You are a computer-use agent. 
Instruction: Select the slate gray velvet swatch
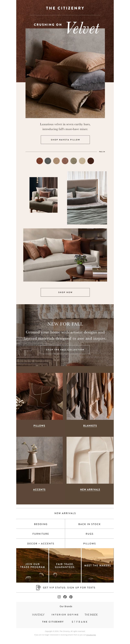[x=48, y=161]
